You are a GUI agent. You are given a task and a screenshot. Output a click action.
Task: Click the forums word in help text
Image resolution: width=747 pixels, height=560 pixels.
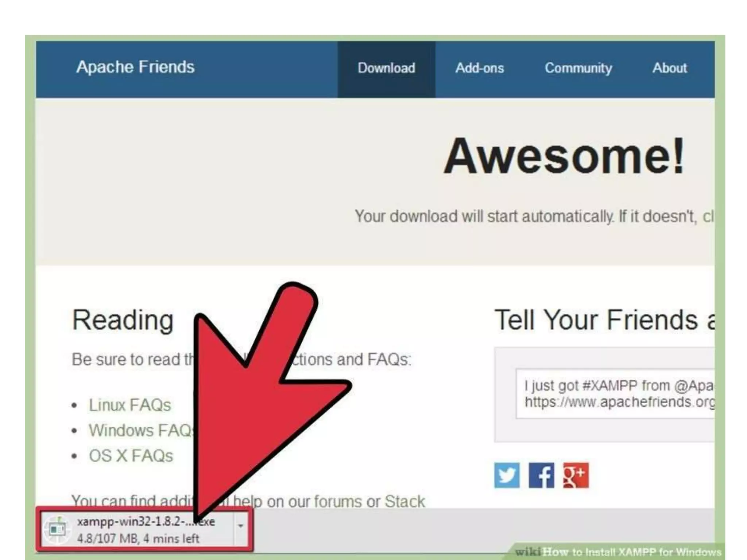[x=337, y=502]
